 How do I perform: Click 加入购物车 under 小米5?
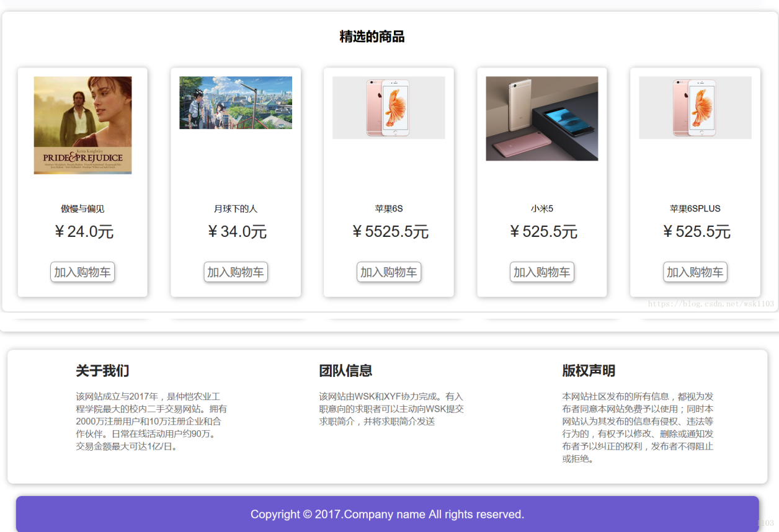pos(542,272)
